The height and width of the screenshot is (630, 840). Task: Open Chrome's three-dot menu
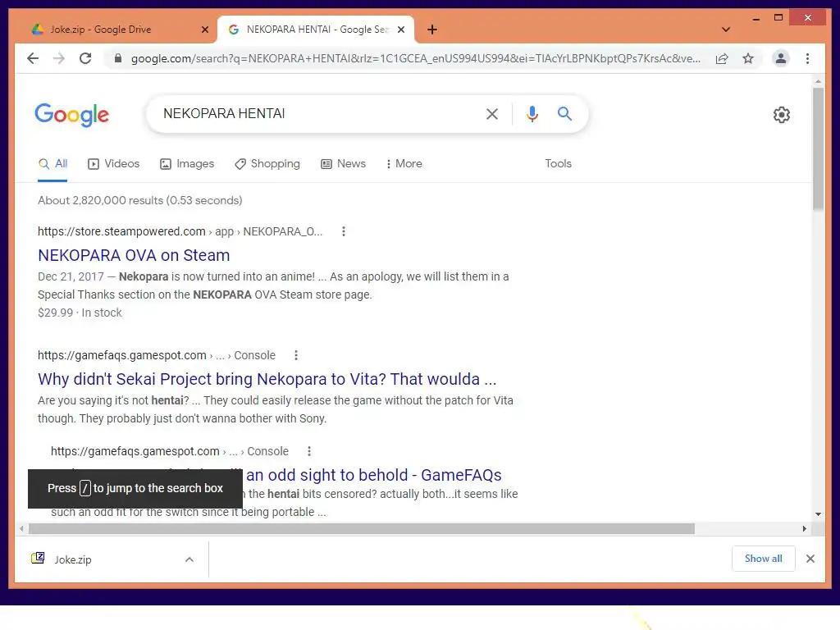coord(807,58)
